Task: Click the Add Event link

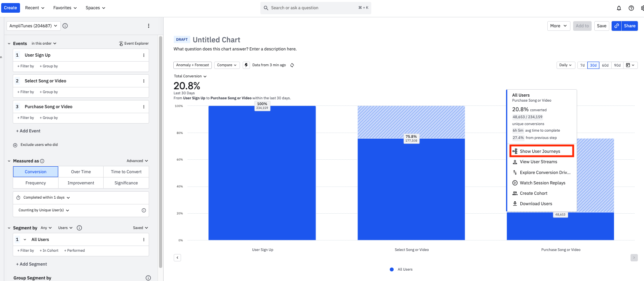Action: (x=28, y=131)
